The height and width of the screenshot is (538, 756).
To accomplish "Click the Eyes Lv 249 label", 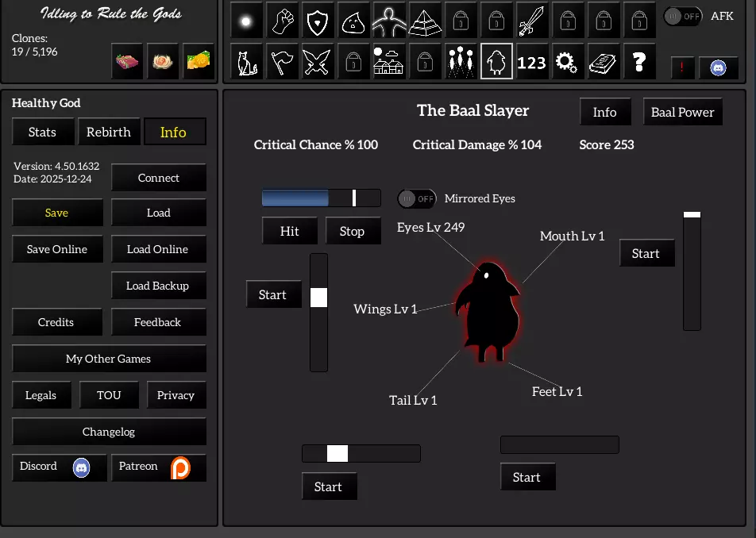I will (x=430, y=227).
